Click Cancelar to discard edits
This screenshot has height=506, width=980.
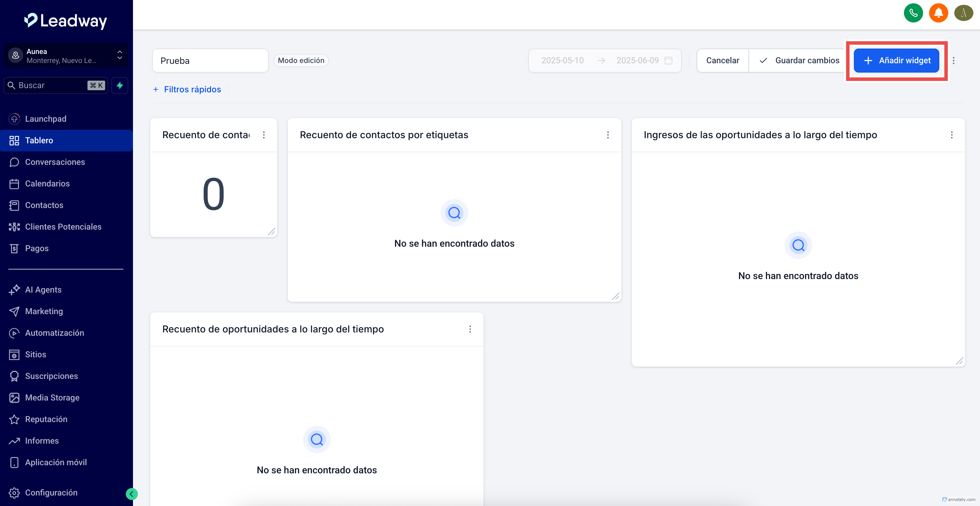click(x=722, y=61)
